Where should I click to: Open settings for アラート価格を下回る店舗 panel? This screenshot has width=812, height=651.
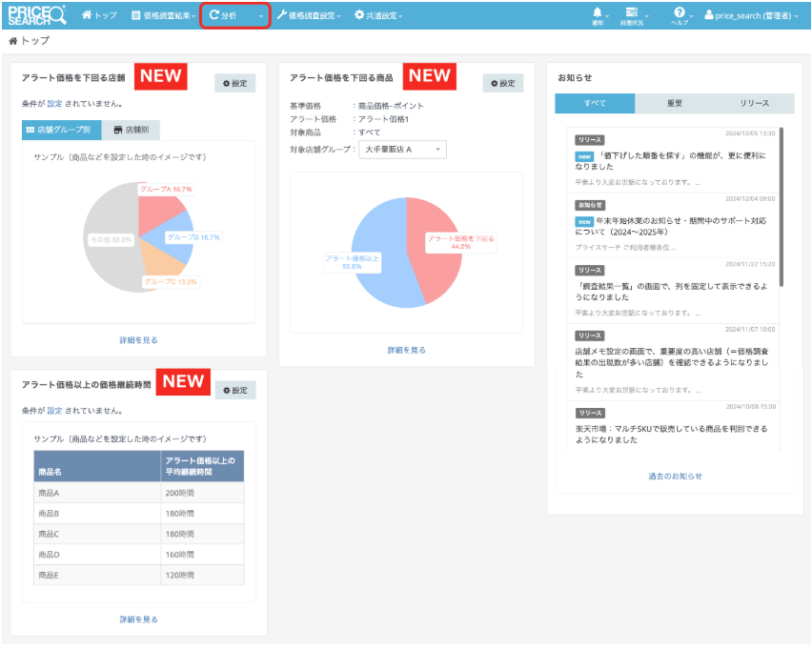pos(234,84)
